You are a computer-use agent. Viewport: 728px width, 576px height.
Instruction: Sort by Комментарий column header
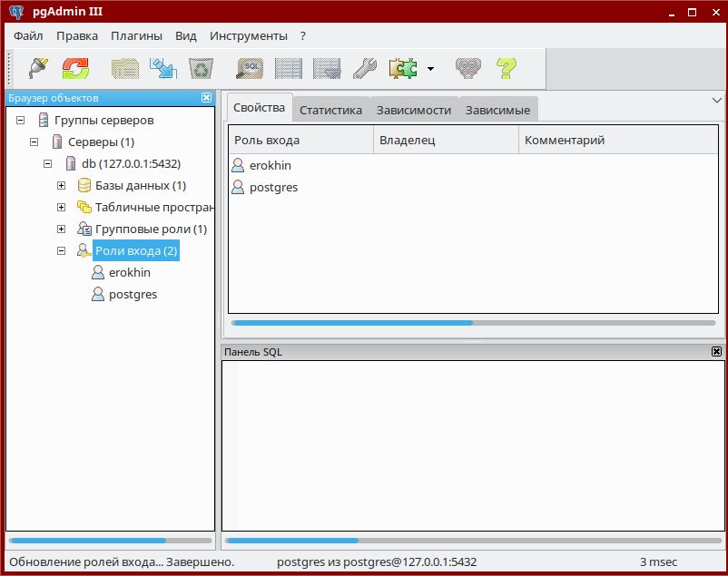(618, 141)
